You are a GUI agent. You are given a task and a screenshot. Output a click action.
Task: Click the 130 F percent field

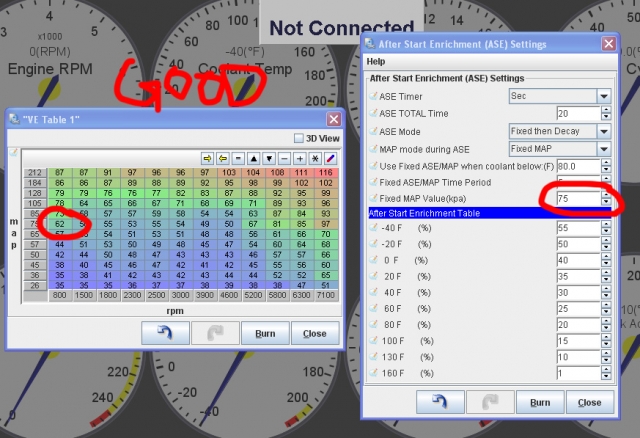coord(578,357)
